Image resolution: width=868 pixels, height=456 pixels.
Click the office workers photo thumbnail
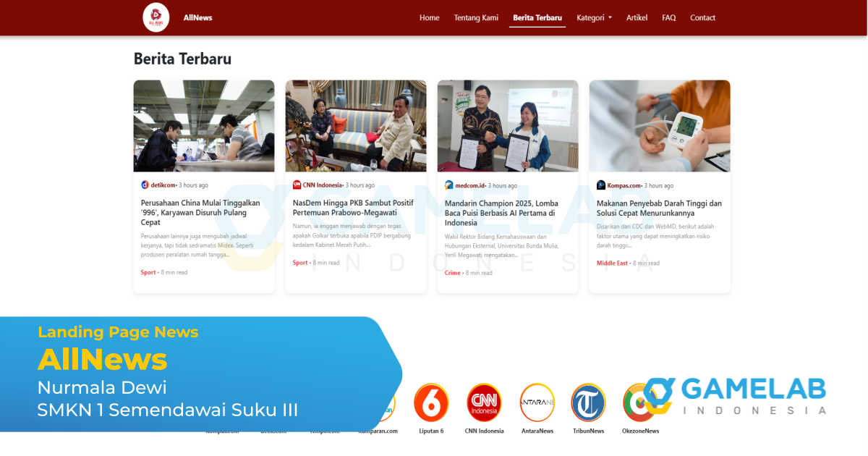coord(204,126)
